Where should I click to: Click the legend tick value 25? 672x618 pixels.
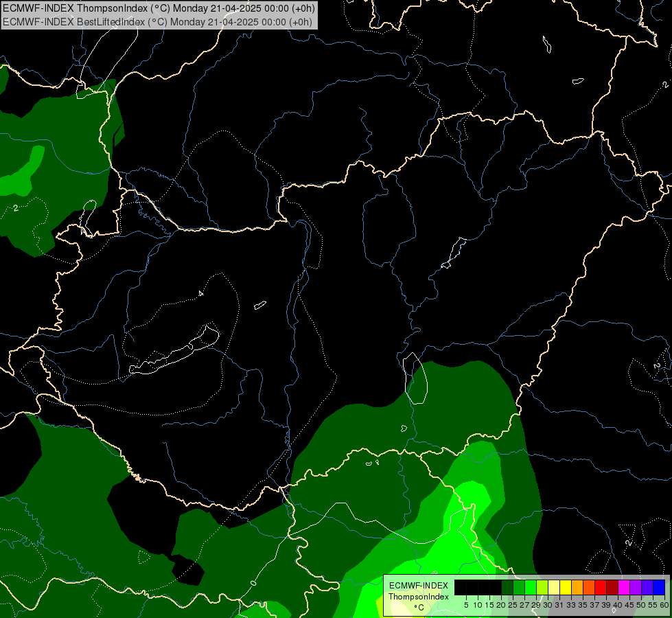click(x=513, y=605)
